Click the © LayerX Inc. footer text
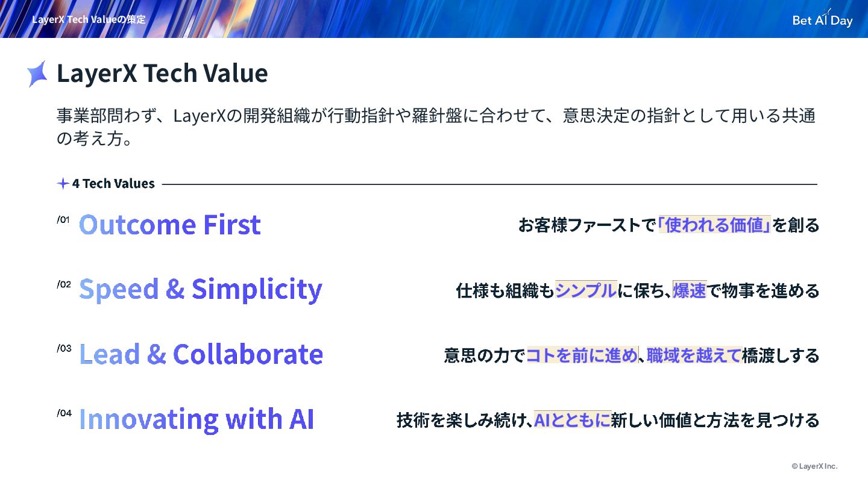Screen dimensions: 868x488 coord(814,466)
